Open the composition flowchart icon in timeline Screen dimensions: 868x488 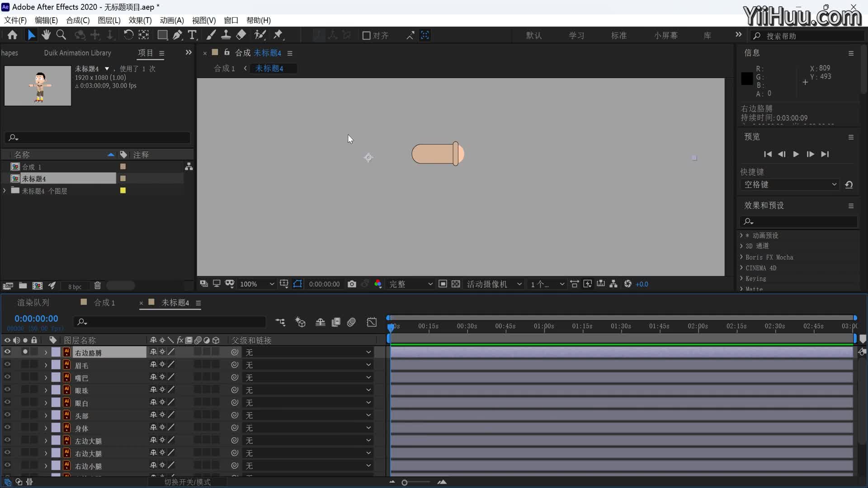[280, 322]
